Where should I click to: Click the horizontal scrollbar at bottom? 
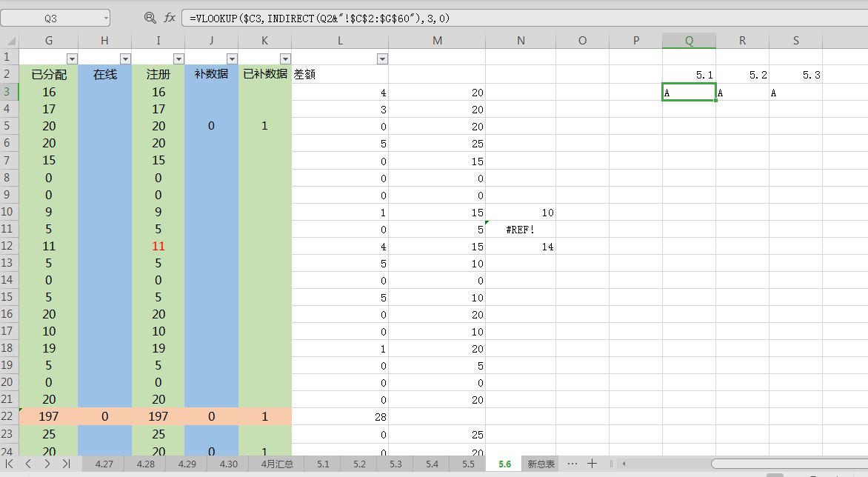coord(785,464)
